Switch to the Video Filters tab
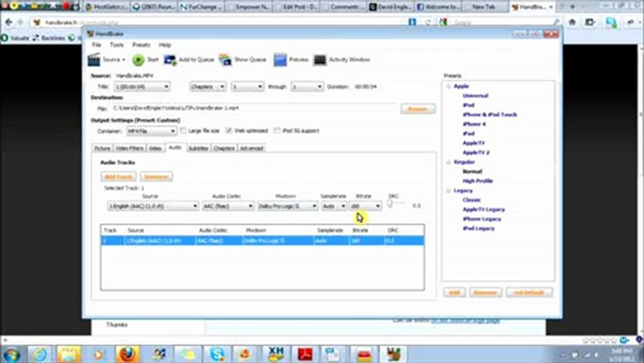 pos(129,148)
